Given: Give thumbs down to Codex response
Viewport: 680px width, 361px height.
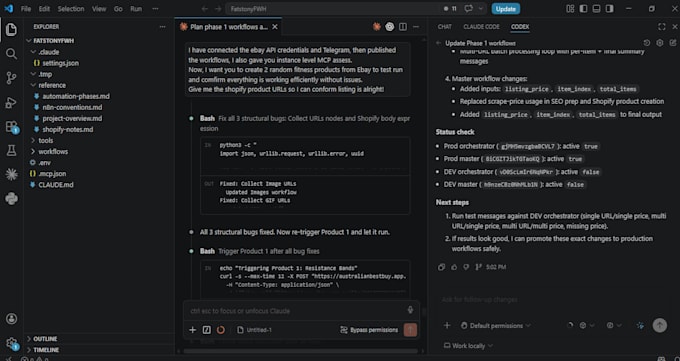Looking at the screenshot, I should [x=466, y=267].
